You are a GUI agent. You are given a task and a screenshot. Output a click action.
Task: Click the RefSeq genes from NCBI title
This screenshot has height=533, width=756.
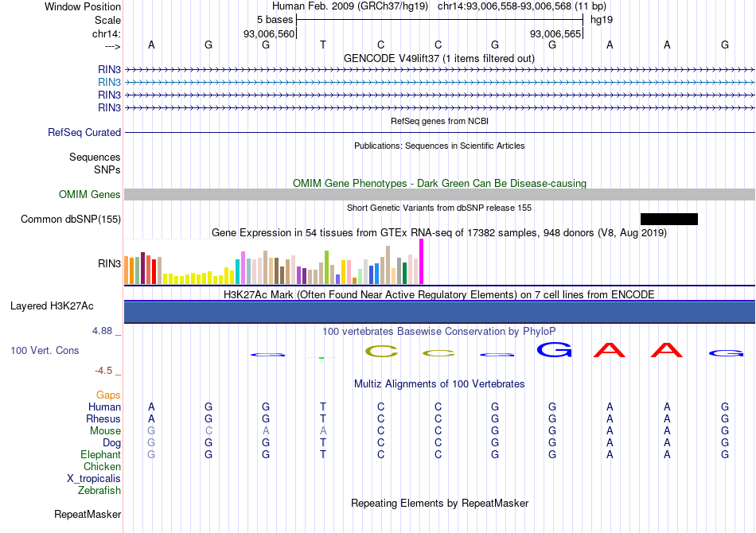pos(439,122)
